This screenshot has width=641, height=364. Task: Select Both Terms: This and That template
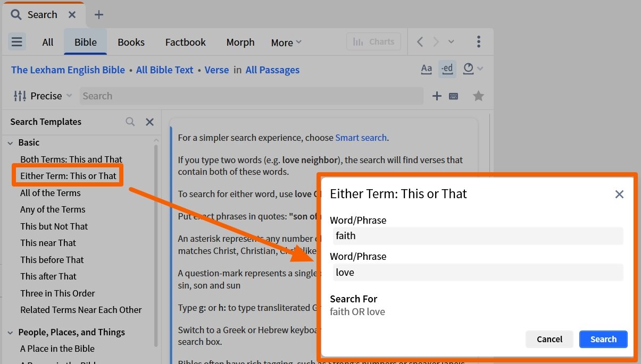pos(71,159)
